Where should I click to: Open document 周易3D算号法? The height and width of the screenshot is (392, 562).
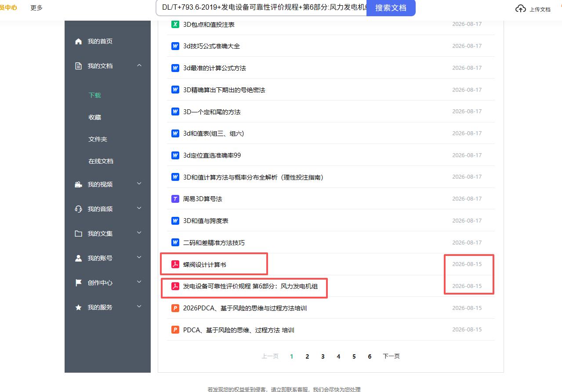click(x=203, y=199)
